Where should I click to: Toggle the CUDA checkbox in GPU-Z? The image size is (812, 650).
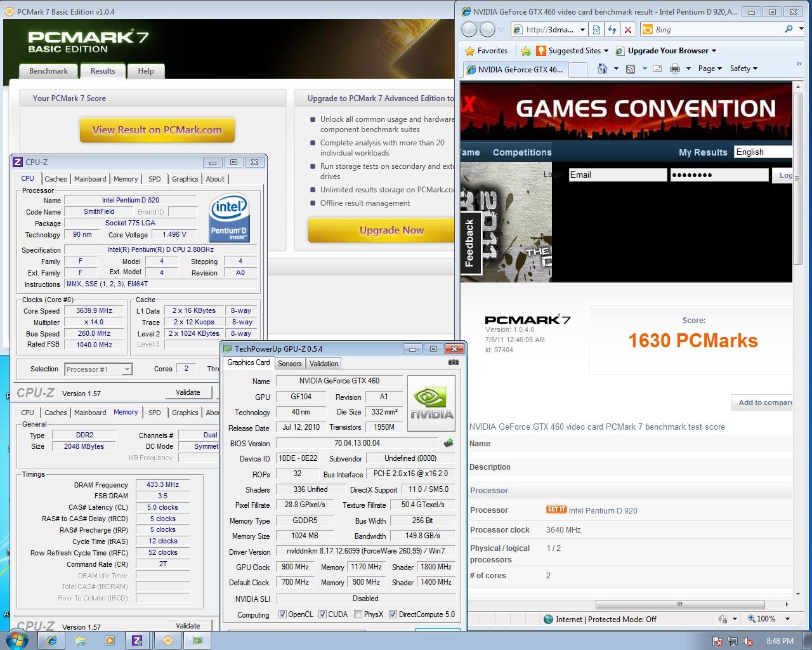(x=322, y=614)
